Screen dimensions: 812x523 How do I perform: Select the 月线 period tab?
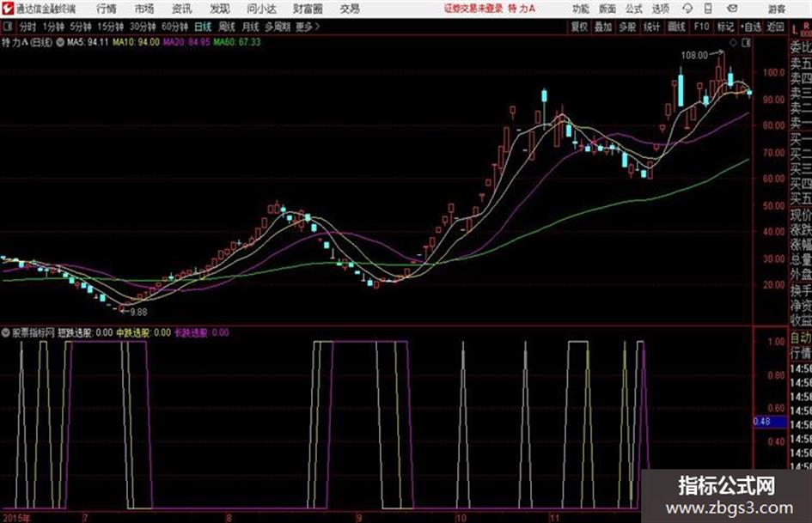click(x=251, y=27)
